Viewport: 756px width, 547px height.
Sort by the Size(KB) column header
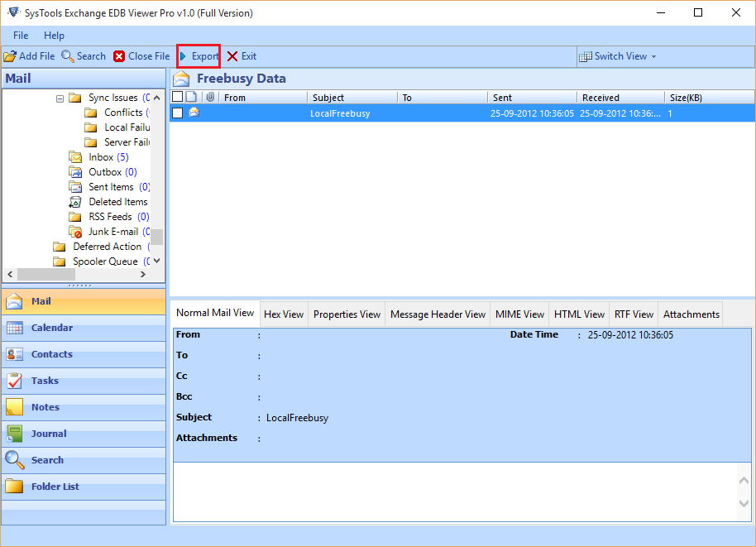pos(710,98)
